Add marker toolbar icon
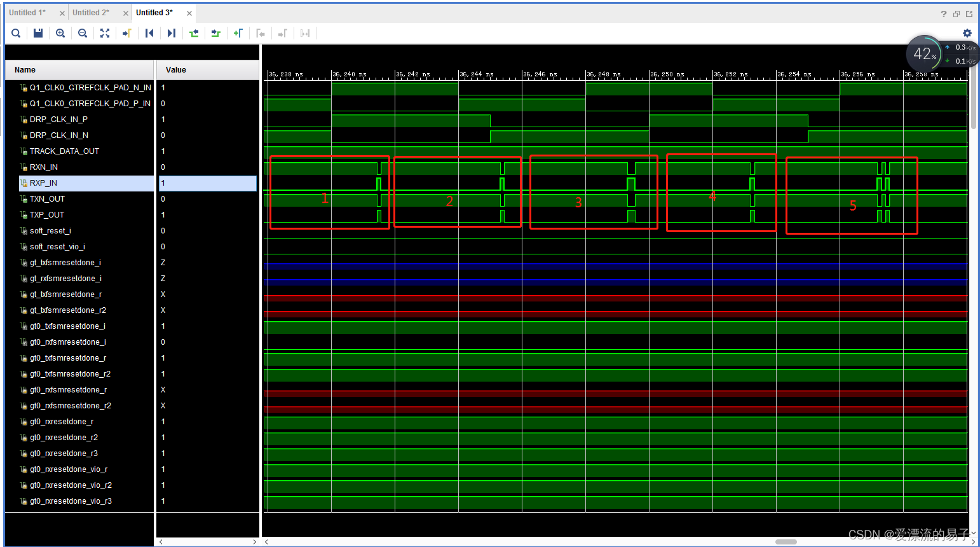 point(238,33)
